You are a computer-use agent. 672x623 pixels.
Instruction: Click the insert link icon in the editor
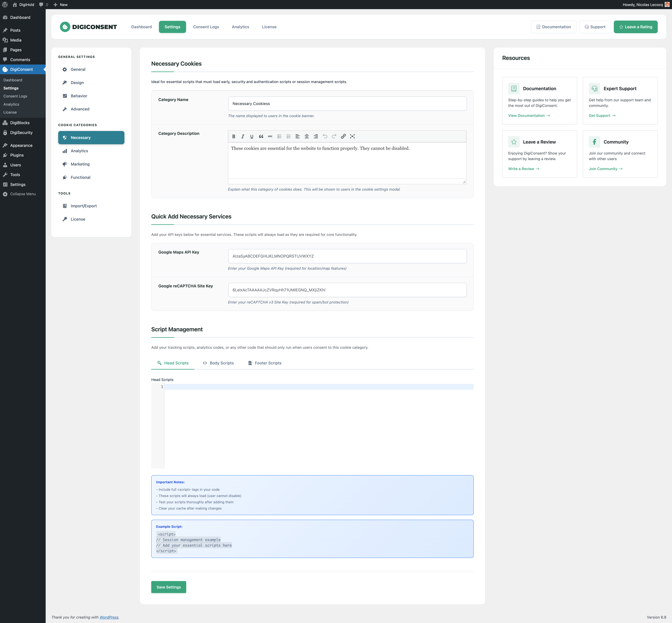point(343,137)
